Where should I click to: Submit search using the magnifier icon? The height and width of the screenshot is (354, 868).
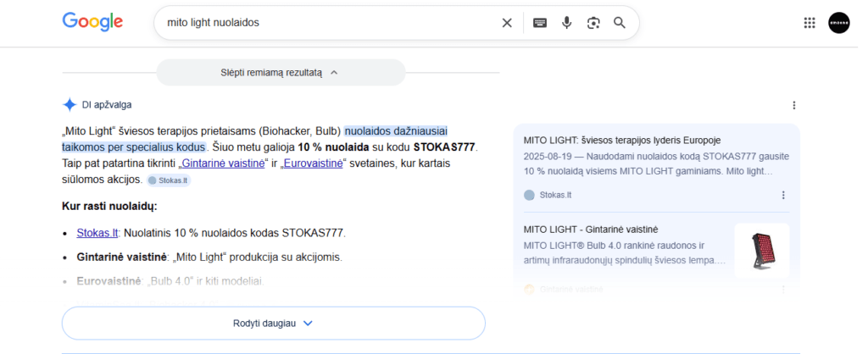pyautogui.click(x=620, y=23)
